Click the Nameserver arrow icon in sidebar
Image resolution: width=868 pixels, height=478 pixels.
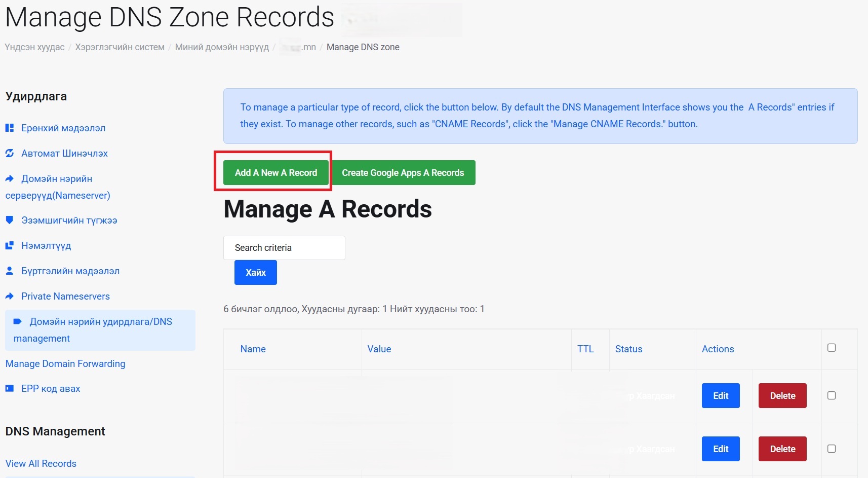10,178
